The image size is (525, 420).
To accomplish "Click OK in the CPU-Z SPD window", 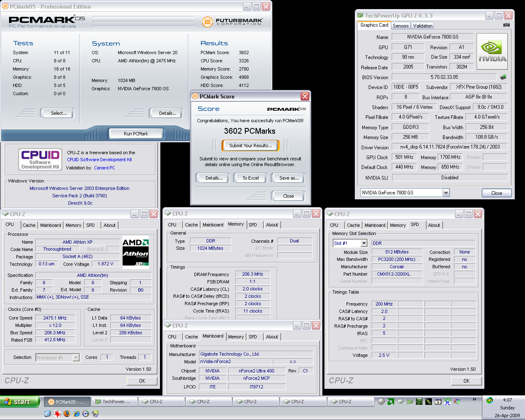I will point(466,381).
